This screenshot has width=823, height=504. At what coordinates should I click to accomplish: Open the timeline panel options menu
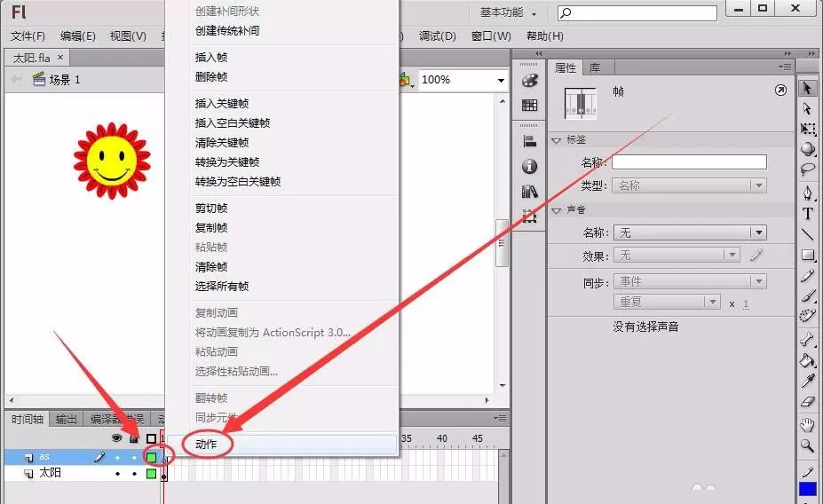500,418
